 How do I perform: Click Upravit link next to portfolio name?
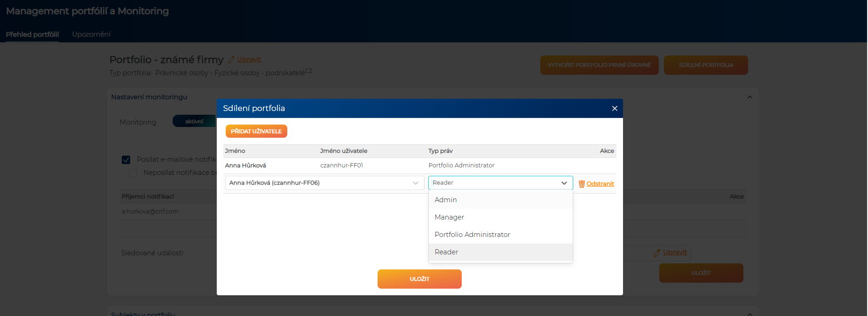tap(249, 60)
